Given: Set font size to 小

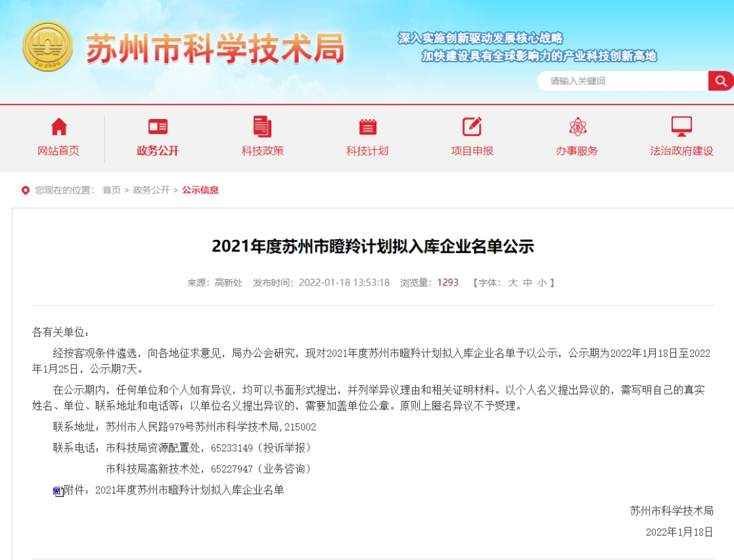Looking at the screenshot, I should tap(542, 283).
